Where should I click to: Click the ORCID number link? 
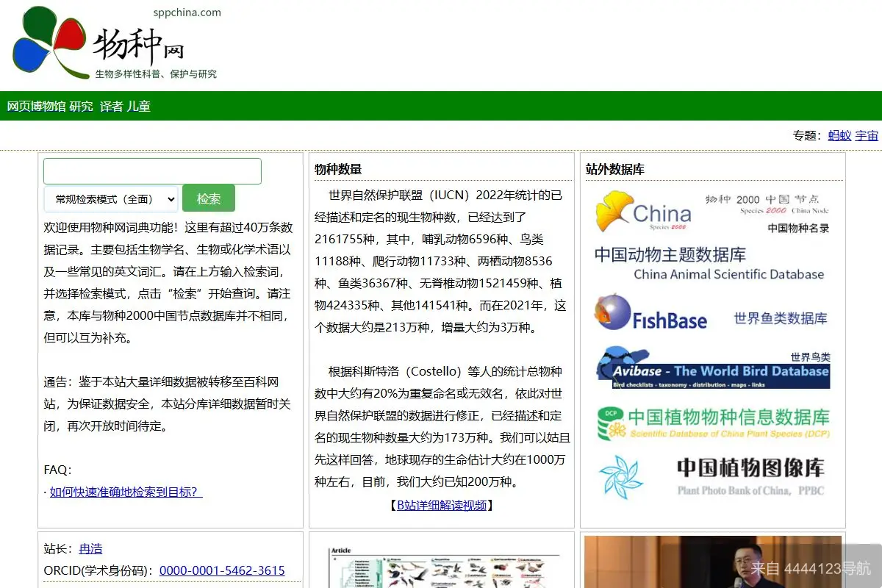[x=223, y=570]
